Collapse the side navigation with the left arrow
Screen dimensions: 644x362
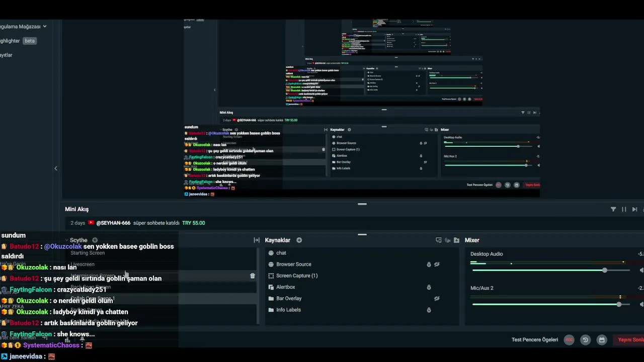point(56,168)
